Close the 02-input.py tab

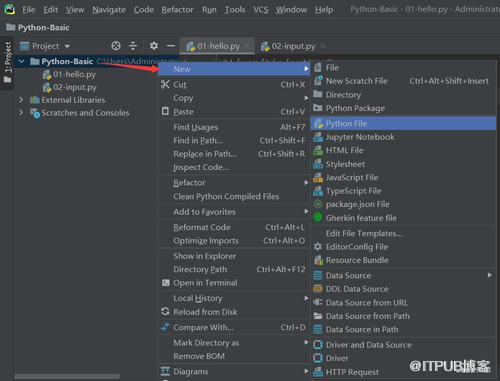click(x=323, y=46)
